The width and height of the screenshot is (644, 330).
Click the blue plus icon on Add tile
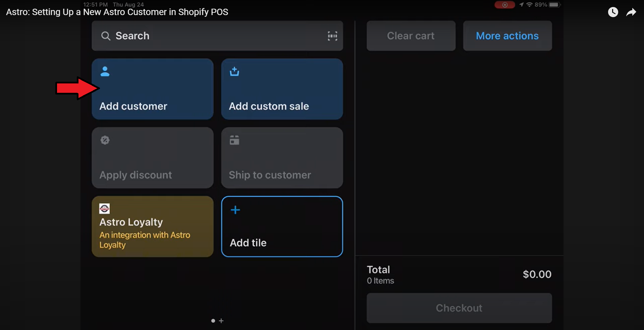pos(235,210)
